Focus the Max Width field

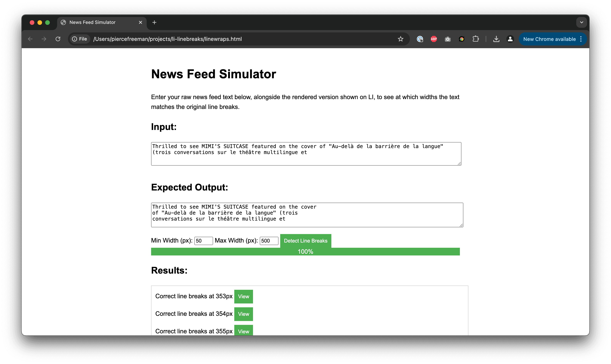point(269,241)
